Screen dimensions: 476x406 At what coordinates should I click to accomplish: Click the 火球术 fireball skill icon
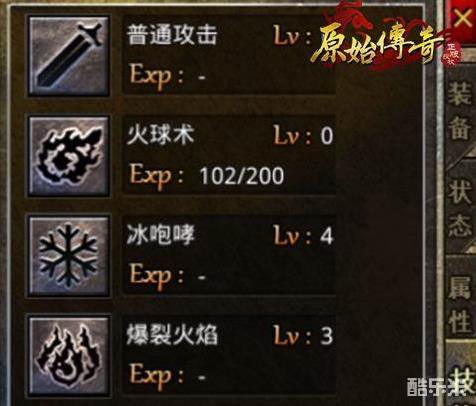click(x=69, y=156)
